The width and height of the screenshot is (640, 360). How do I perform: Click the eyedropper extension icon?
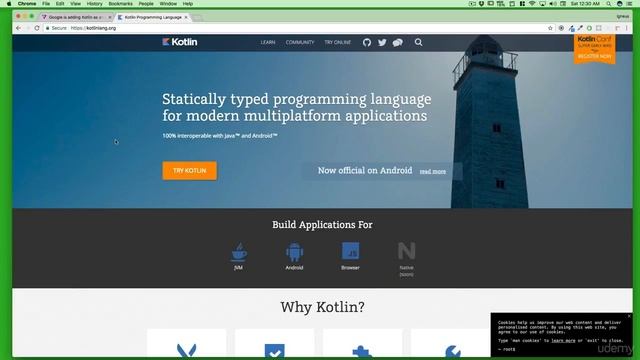580,28
